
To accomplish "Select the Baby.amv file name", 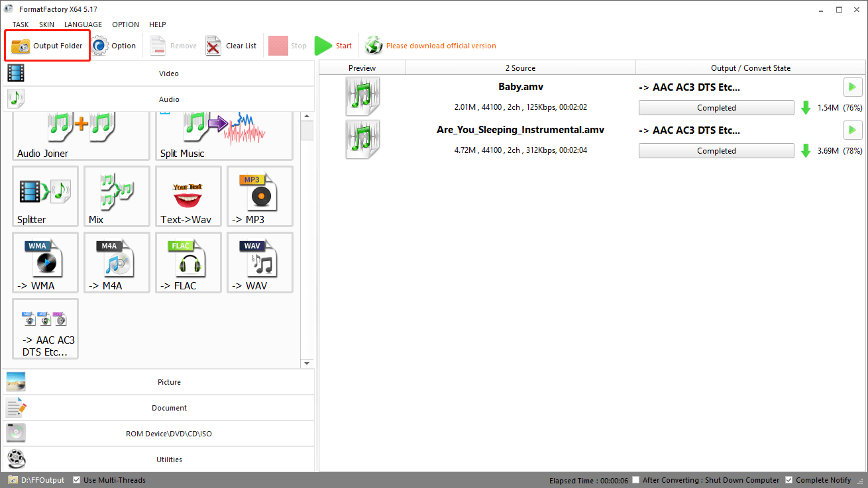I will pyautogui.click(x=521, y=87).
